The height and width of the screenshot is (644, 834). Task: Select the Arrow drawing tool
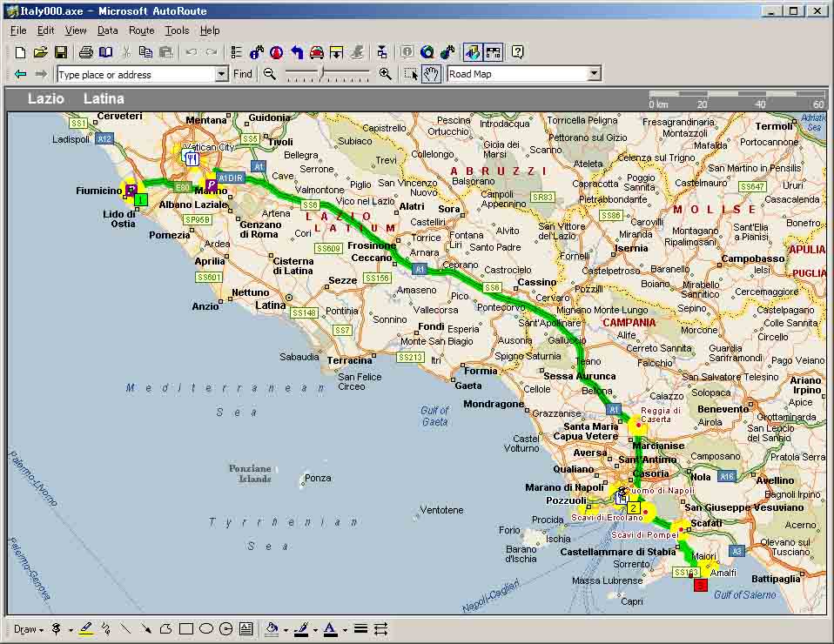(x=145, y=629)
